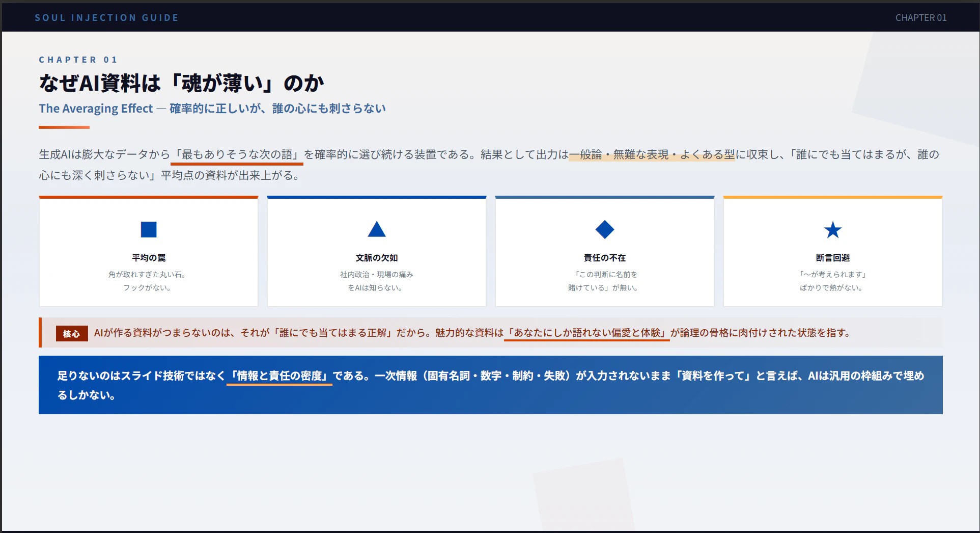Select the card title 文脈の欠如
The height and width of the screenshot is (533, 980).
pyautogui.click(x=377, y=258)
